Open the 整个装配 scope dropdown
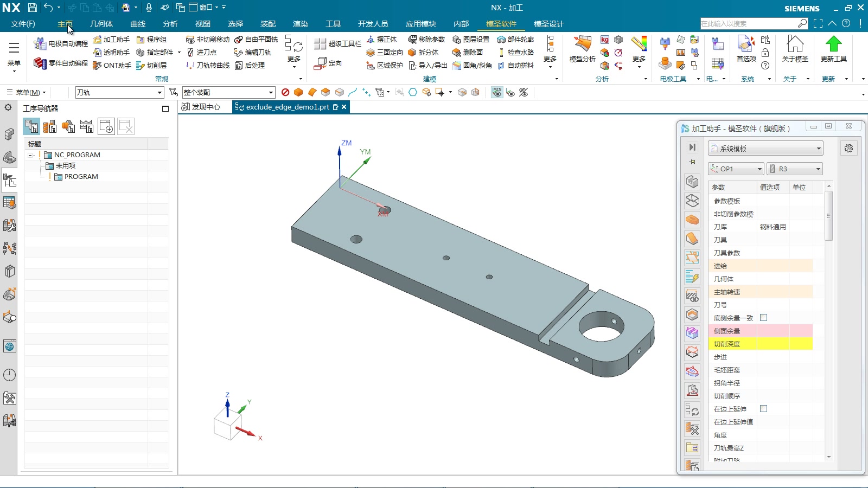 [228, 93]
